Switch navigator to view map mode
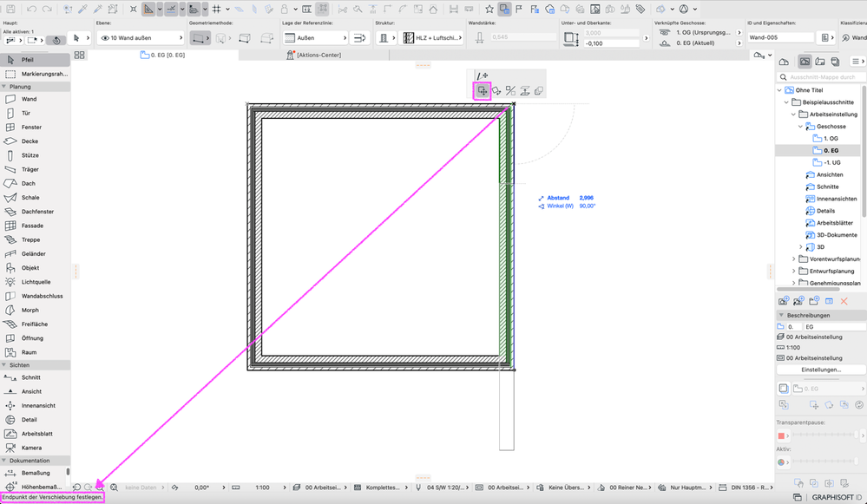 (x=805, y=62)
